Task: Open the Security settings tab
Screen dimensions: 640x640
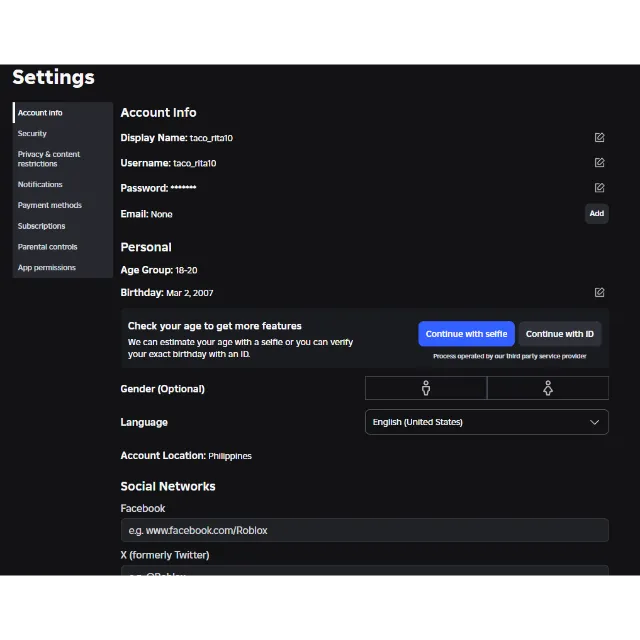Action: pos(32,133)
